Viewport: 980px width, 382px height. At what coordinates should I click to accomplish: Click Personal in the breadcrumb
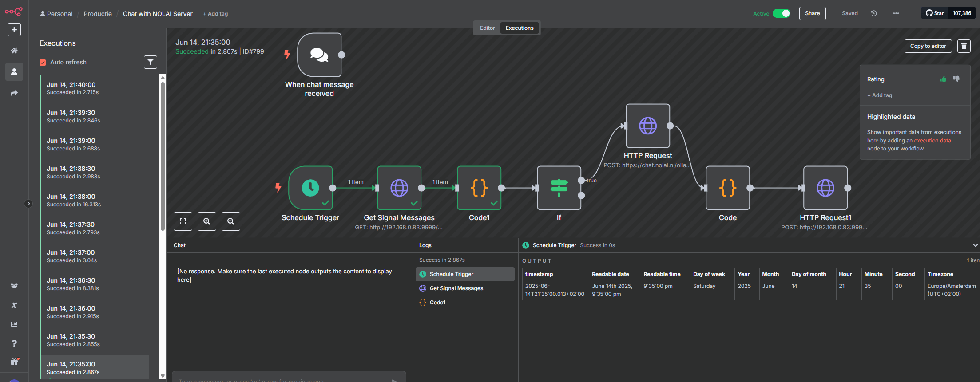click(56, 14)
